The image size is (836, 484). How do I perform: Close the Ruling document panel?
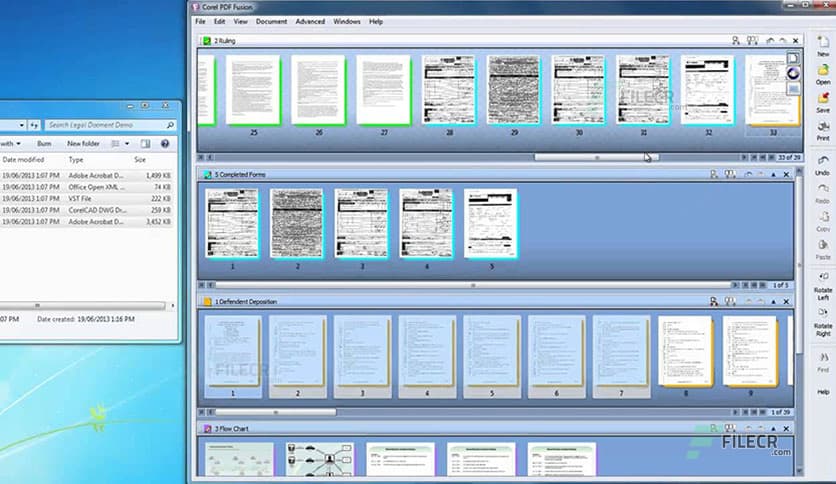795,41
